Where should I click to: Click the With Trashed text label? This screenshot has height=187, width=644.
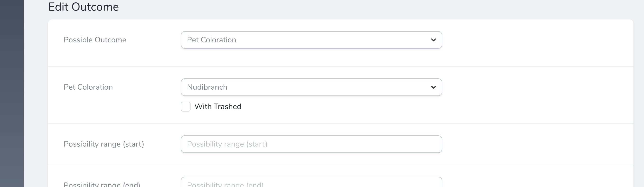(218, 106)
